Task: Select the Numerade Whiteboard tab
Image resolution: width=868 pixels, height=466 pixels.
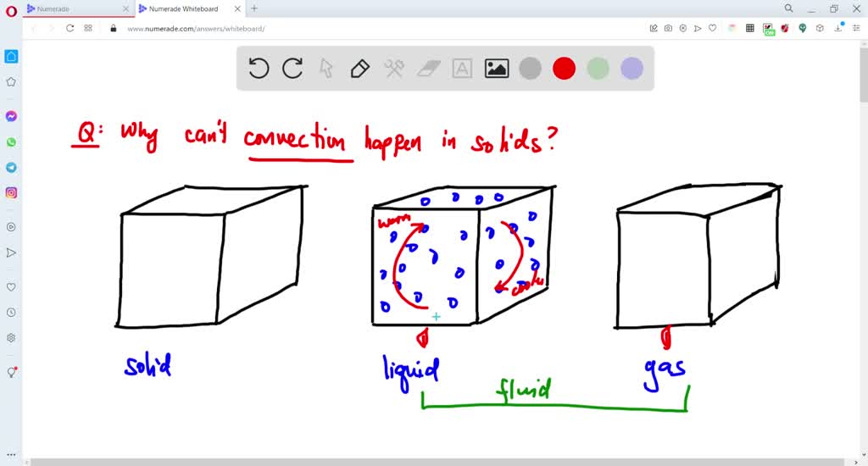Action: point(183,8)
